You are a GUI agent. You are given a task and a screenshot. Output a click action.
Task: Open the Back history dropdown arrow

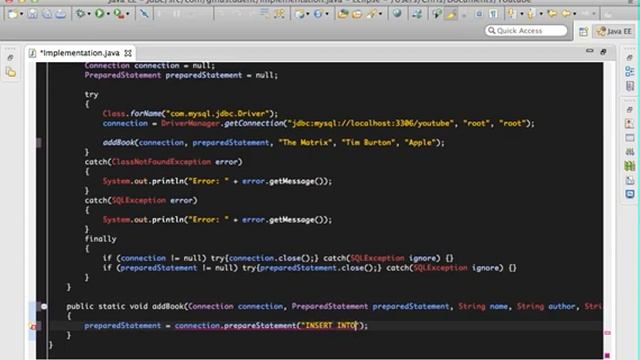click(x=575, y=14)
